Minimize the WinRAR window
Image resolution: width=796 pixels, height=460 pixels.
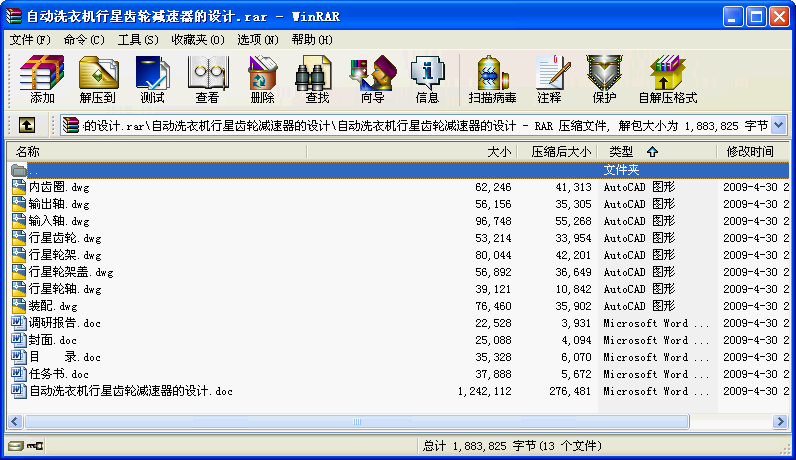(733, 17)
